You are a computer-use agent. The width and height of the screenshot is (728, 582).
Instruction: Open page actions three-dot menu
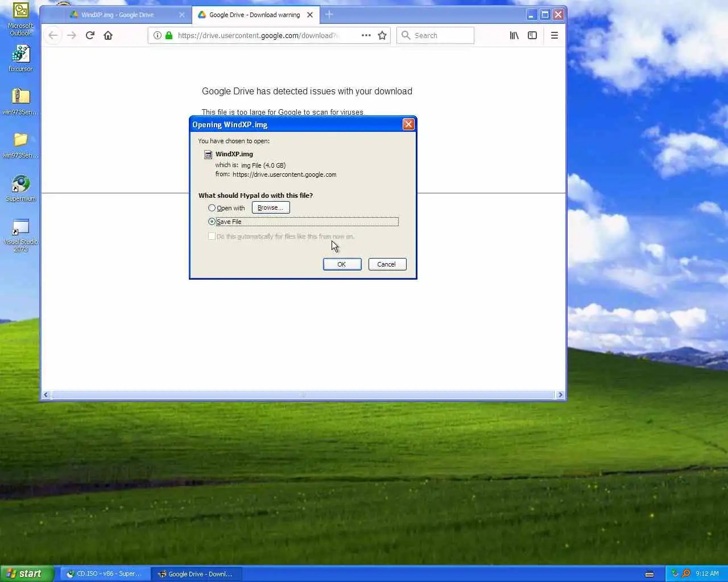(366, 35)
